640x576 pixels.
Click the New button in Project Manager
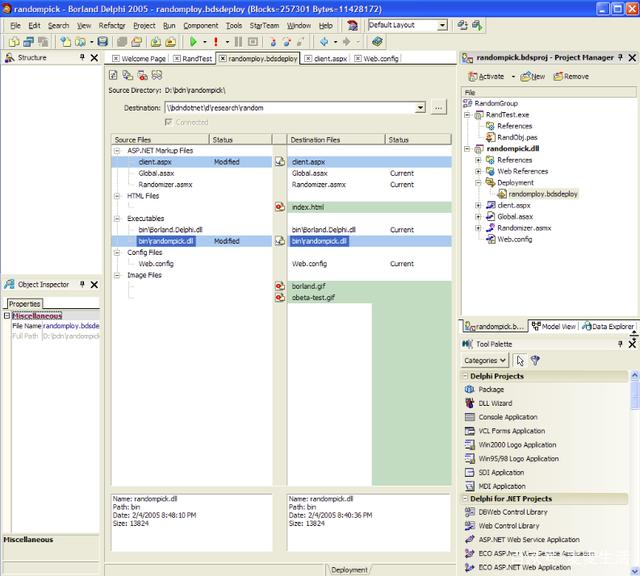[533, 76]
